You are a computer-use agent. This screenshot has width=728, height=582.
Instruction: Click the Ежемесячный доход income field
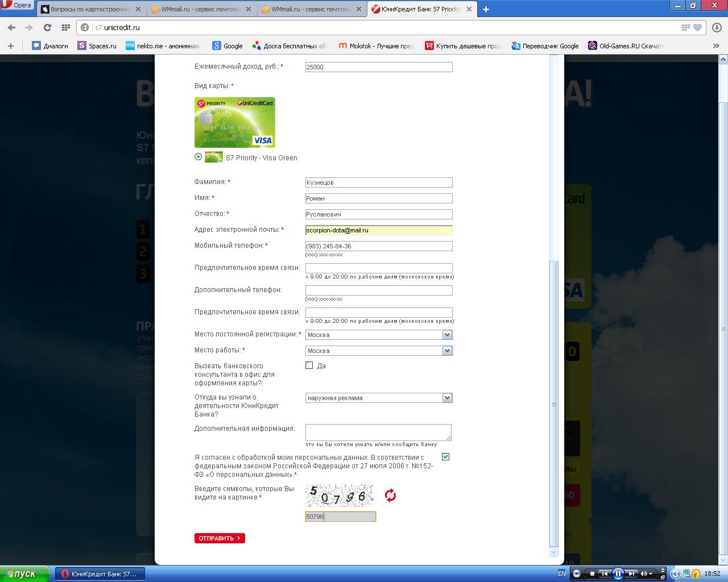click(379, 67)
